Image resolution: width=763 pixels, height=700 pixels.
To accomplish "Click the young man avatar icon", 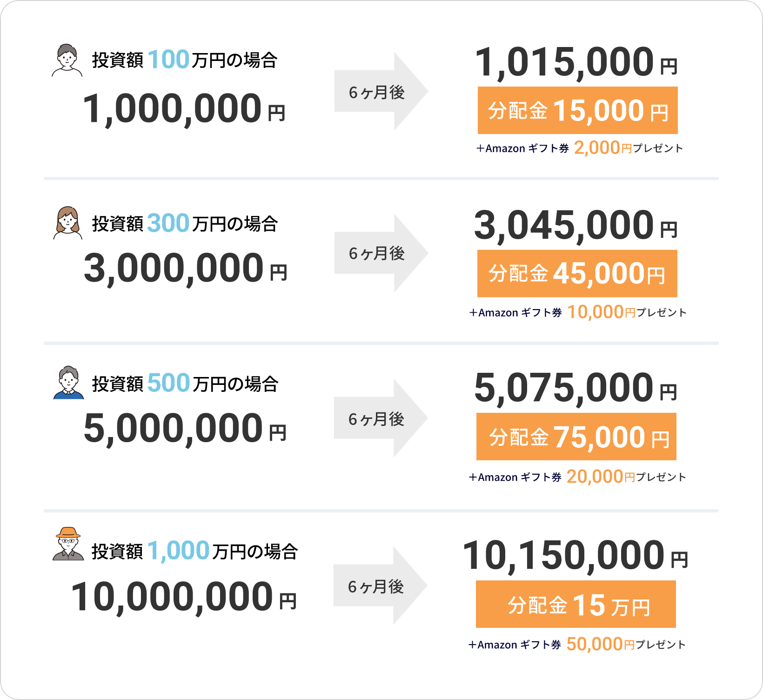I will (x=67, y=60).
